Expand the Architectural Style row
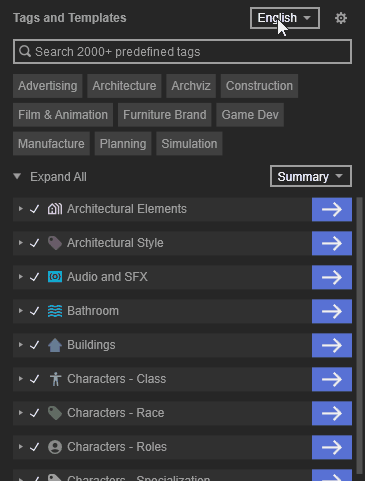 point(21,243)
